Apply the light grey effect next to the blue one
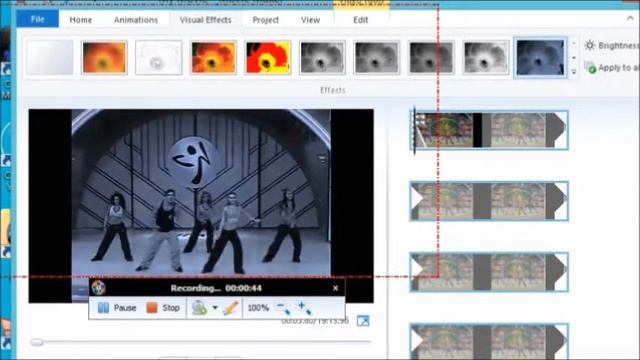 486,58
